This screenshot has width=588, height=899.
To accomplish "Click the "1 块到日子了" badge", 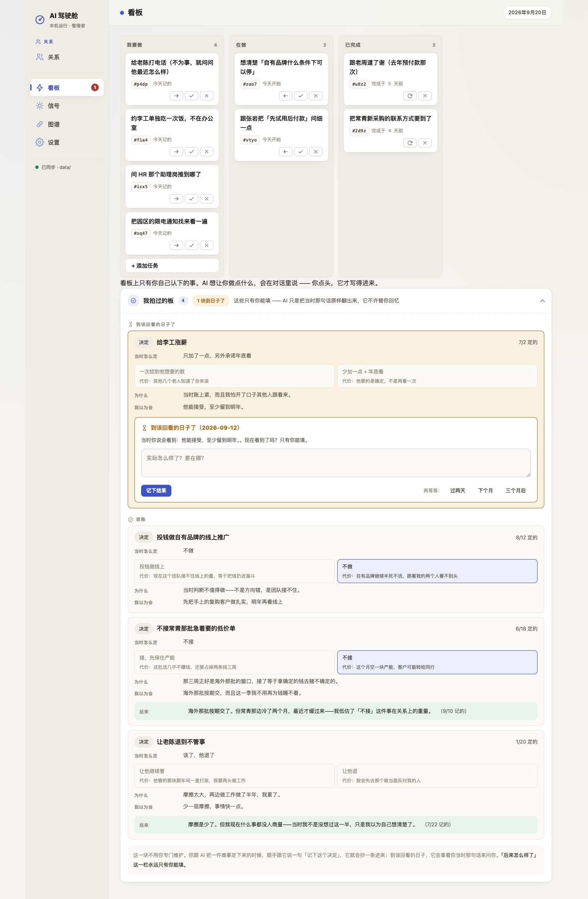I will click(x=211, y=301).
